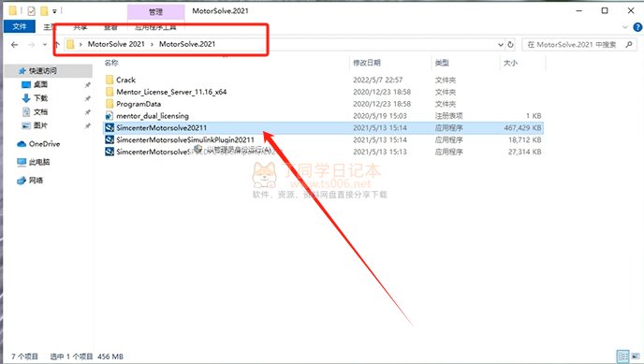The image size is (644, 364).
Task: Click the ProgramData folder name
Action: pos(139,104)
